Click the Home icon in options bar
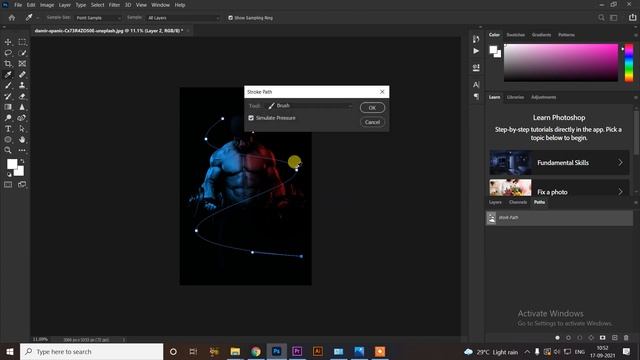The height and width of the screenshot is (360, 640). point(12,18)
